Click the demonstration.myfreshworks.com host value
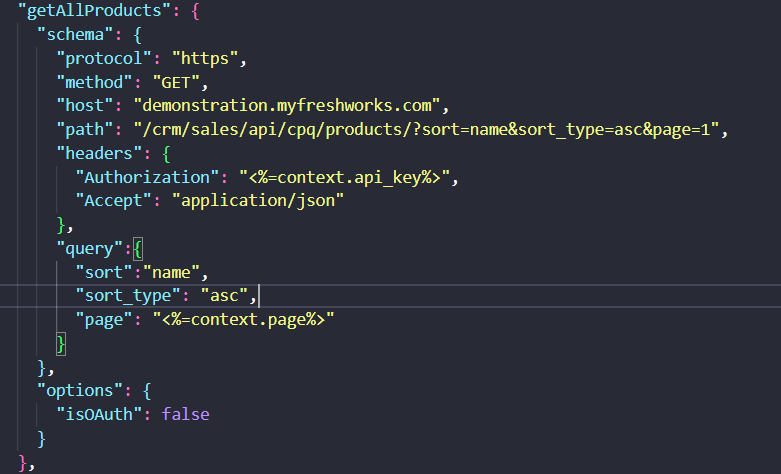The height and width of the screenshot is (474, 781). pyautogui.click(x=287, y=106)
